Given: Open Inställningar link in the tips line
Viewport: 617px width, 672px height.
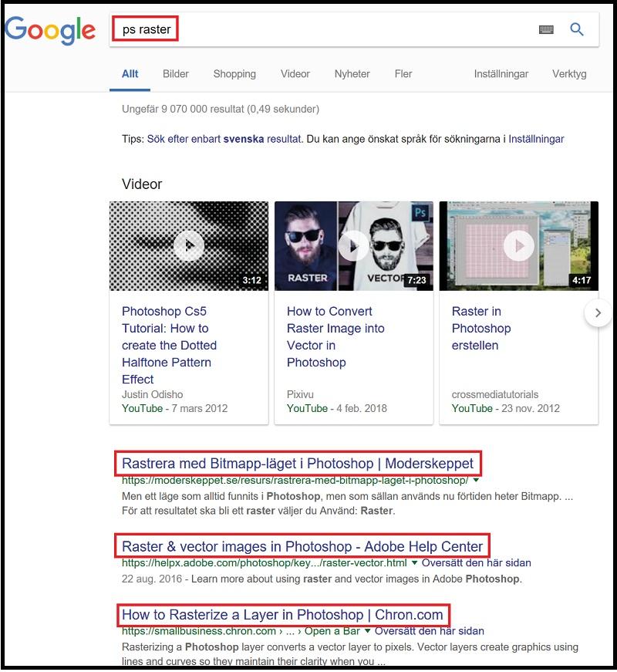Looking at the screenshot, I should coord(536,139).
